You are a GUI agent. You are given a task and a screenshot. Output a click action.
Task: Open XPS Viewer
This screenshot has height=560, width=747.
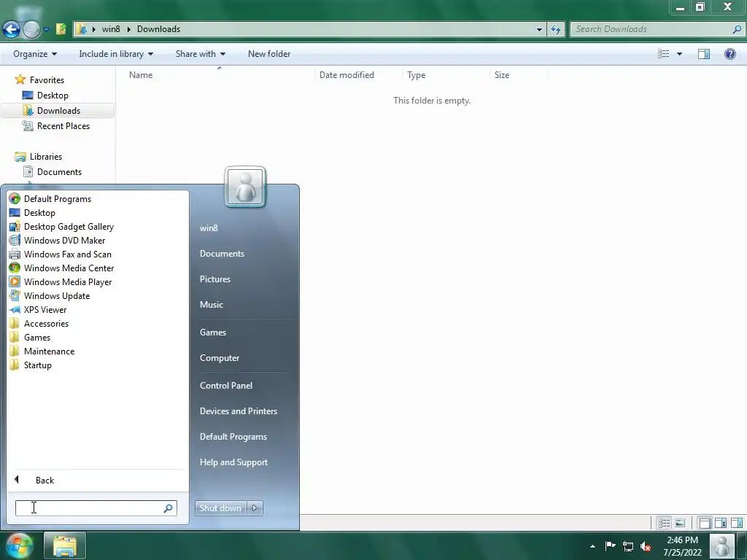(45, 309)
